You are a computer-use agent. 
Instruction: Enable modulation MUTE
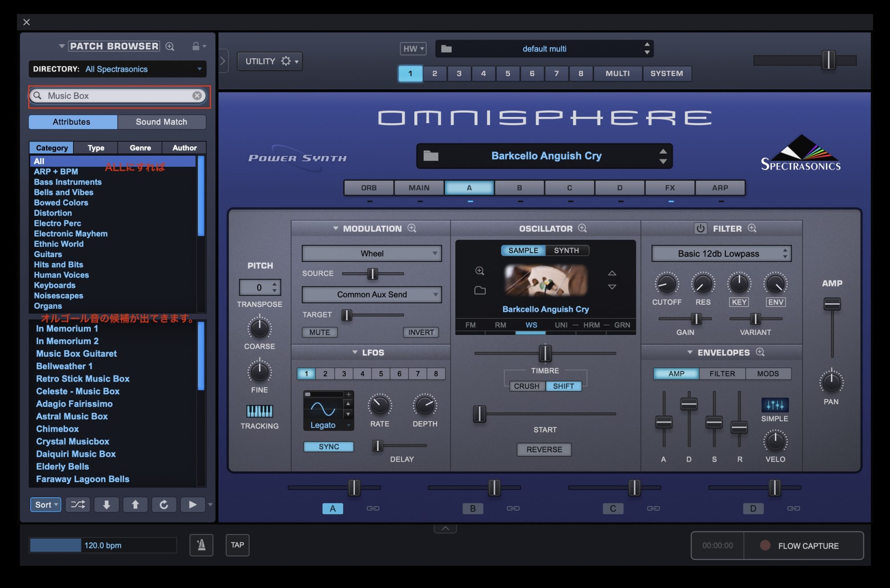[320, 332]
